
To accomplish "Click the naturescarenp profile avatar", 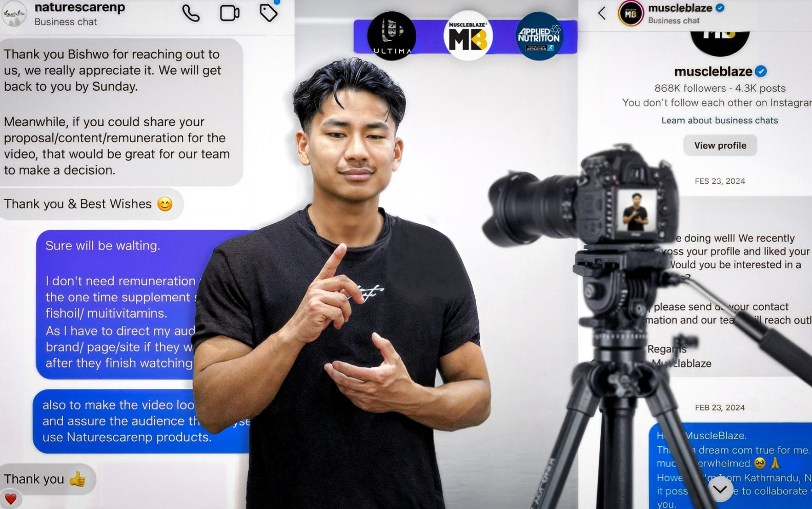I will [14, 14].
